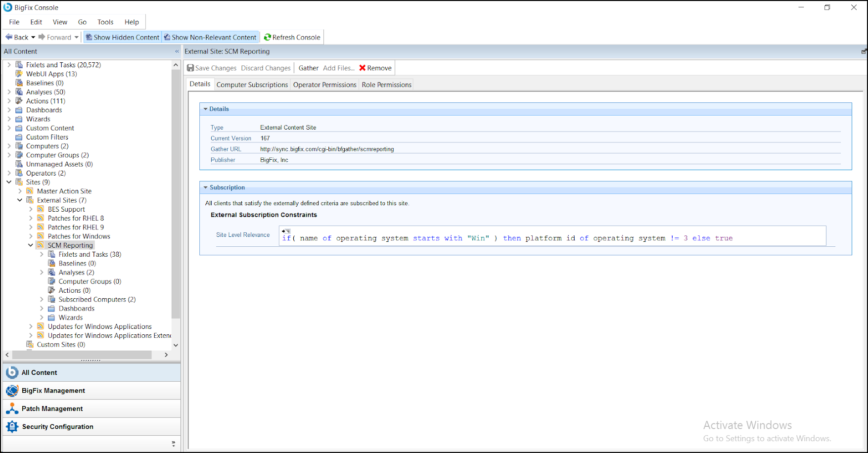This screenshot has height=453, width=868.
Task: Open the Tools menu
Action: 105,22
